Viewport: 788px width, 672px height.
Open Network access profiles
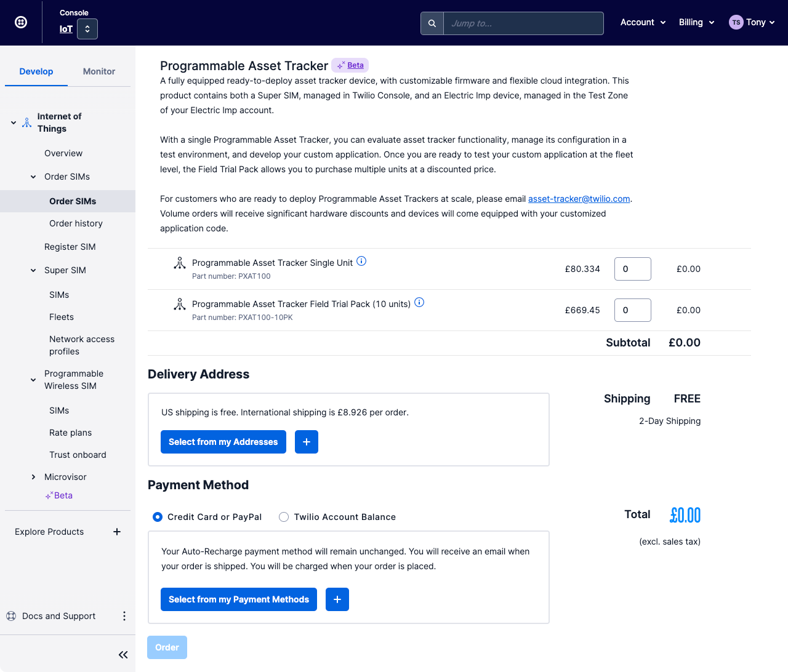click(82, 345)
